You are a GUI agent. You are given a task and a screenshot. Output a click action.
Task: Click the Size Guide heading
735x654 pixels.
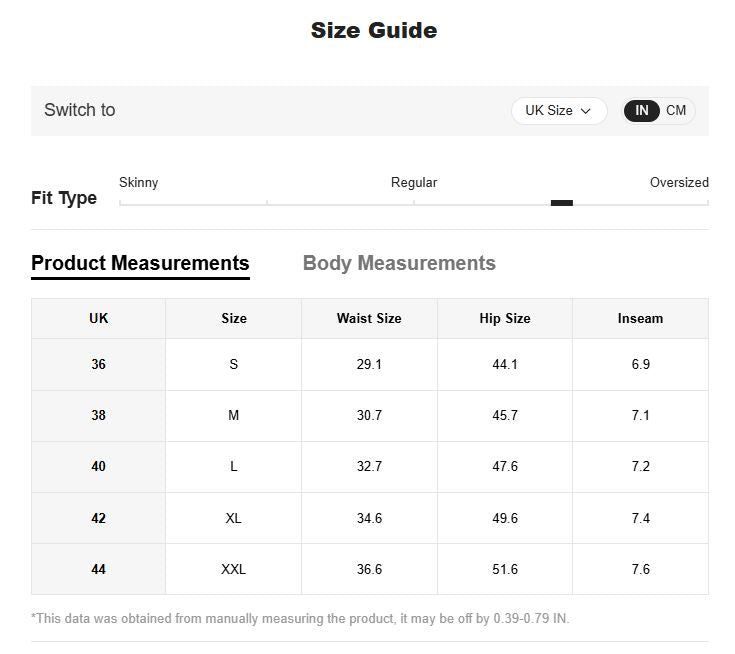coord(374,30)
